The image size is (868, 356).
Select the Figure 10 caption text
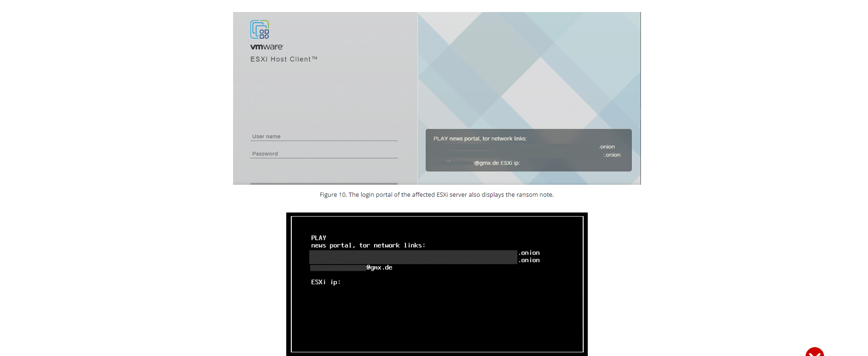[x=437, y=194]
